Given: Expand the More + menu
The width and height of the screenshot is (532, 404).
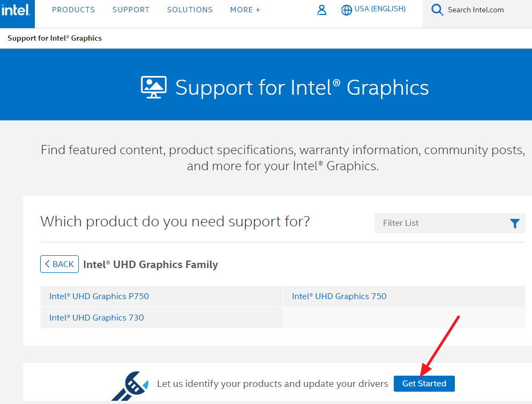Looking at the screenshot, I should pos(245,10).
